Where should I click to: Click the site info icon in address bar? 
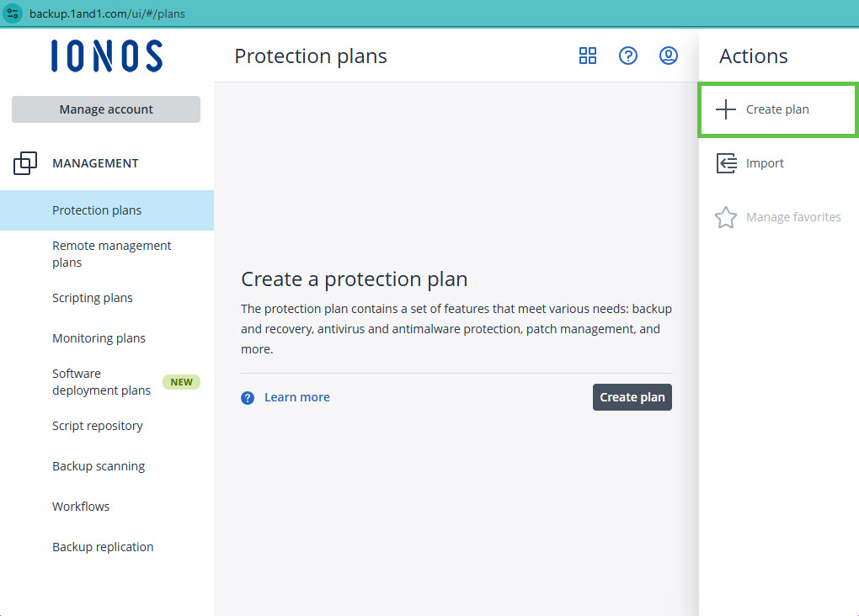(13, 13)
